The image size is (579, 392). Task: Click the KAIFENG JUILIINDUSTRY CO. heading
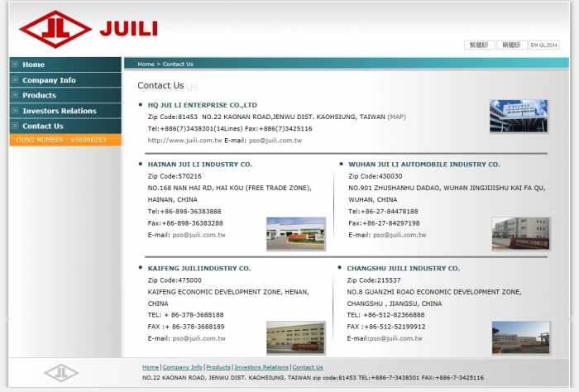(199, 268)
